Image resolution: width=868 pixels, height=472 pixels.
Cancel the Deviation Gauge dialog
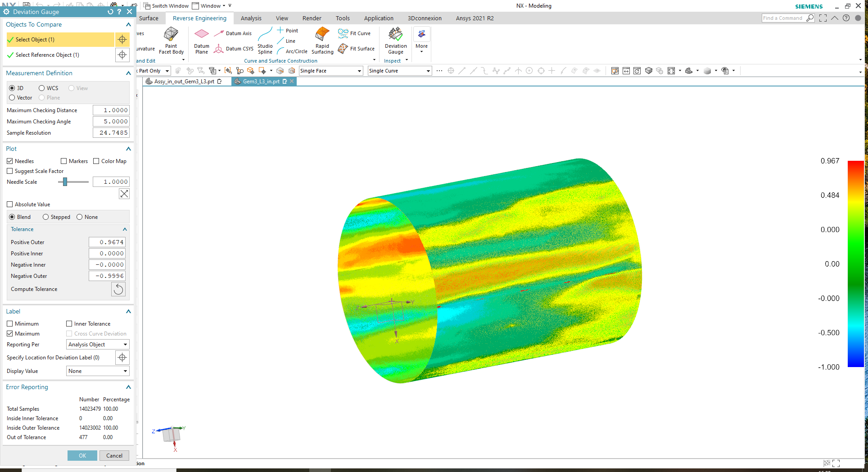(x=114, y=456)
